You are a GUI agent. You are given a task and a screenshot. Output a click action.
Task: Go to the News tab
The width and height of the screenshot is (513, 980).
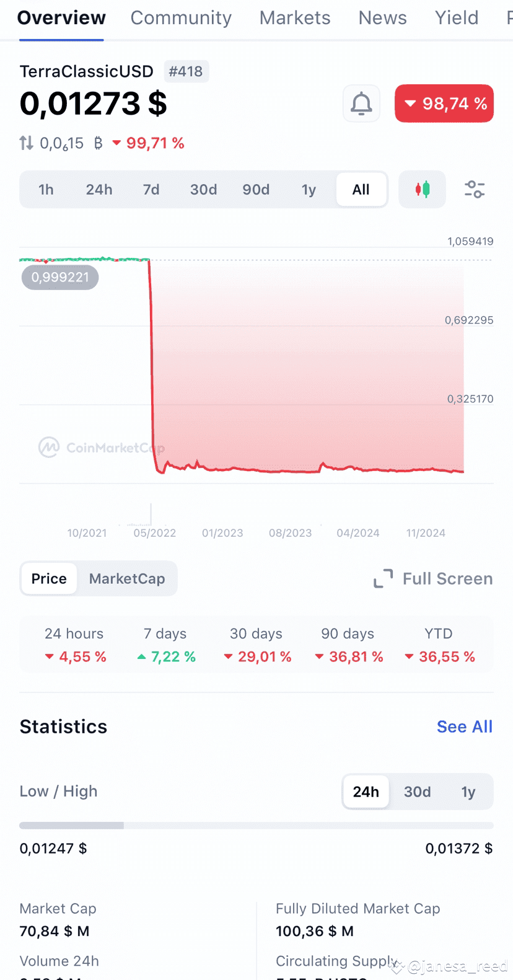(x=382, y=18)
